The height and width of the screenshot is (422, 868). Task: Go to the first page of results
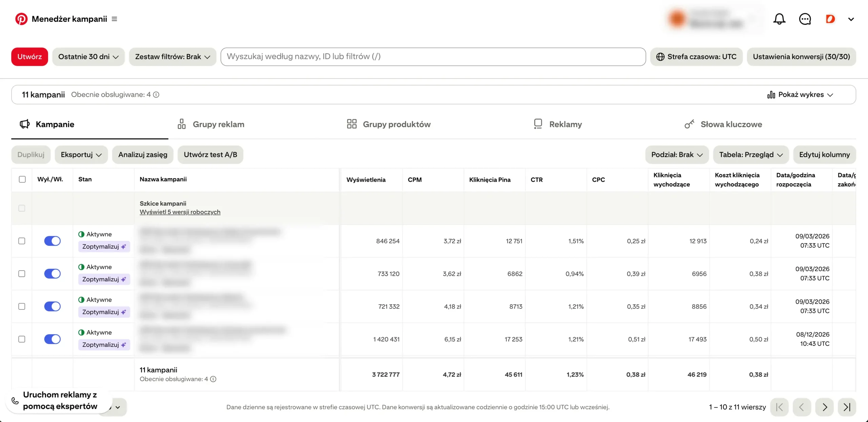click(779, 407)
